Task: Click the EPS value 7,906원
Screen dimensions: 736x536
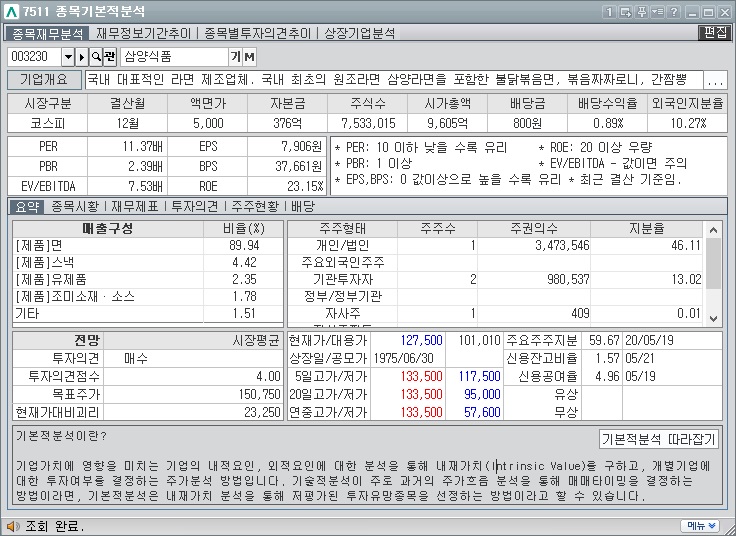Action: coord(302,147)
